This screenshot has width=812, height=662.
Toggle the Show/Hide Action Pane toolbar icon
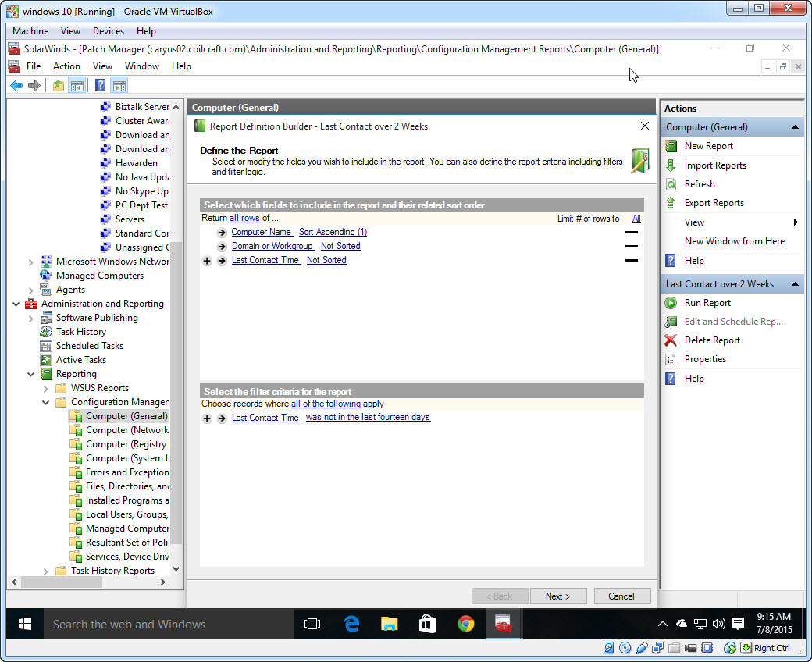(x=119, y=85)
